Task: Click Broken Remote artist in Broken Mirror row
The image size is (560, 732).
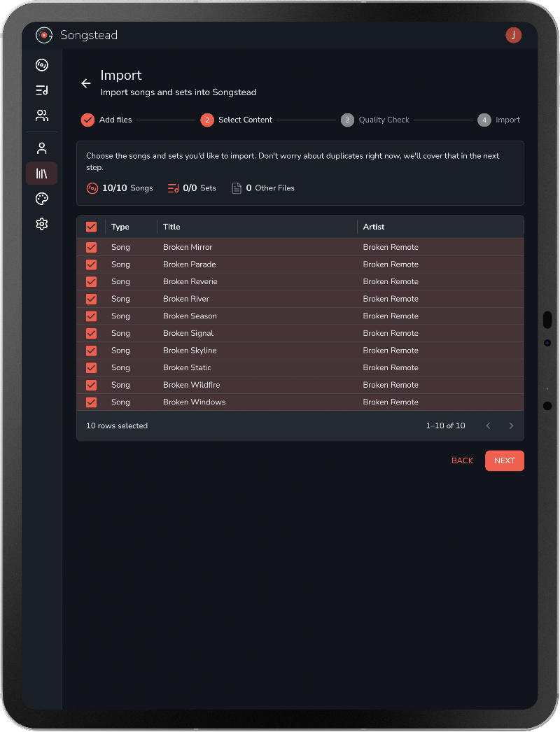Action: coord(391,248)
